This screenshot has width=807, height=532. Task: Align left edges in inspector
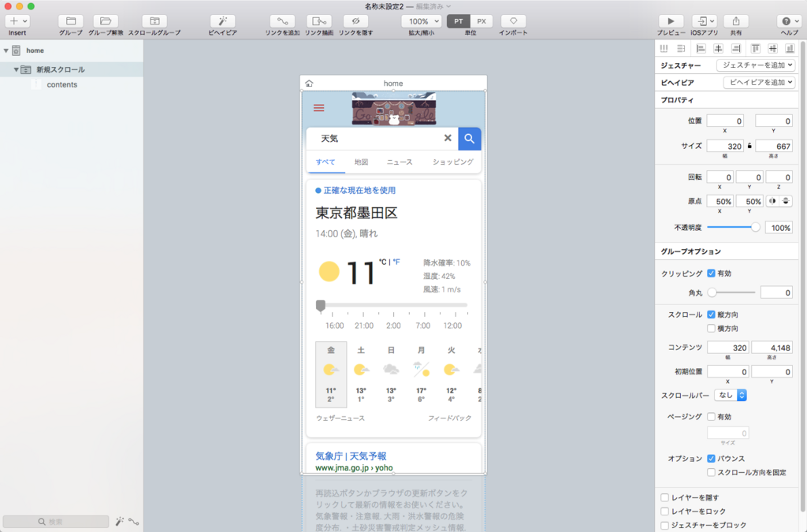coord(701,48)
